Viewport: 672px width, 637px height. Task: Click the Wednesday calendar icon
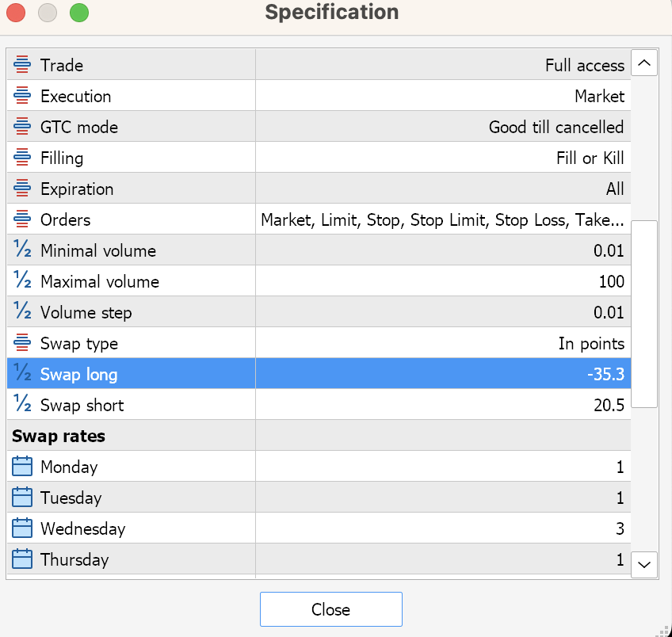(x=22, y=528)
